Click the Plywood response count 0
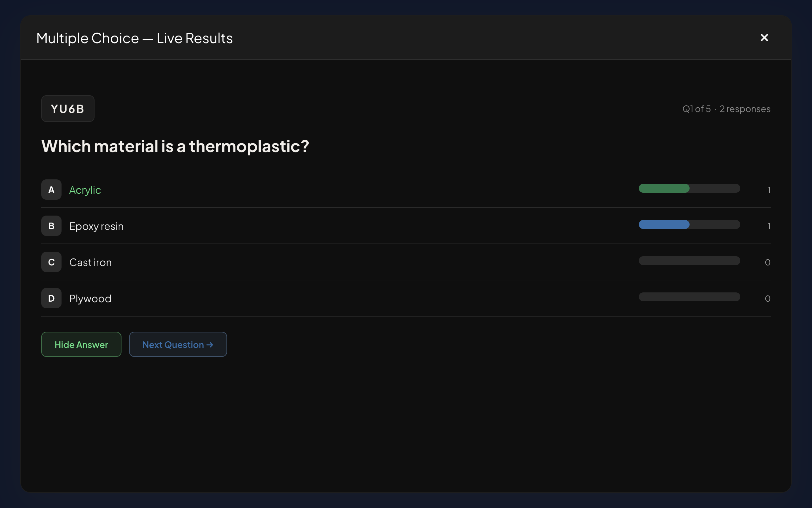Screen dimensions: 812x508 767,299
